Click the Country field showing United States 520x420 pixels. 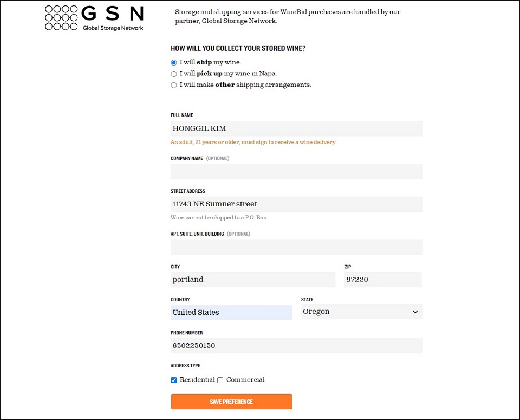point(231,312)
